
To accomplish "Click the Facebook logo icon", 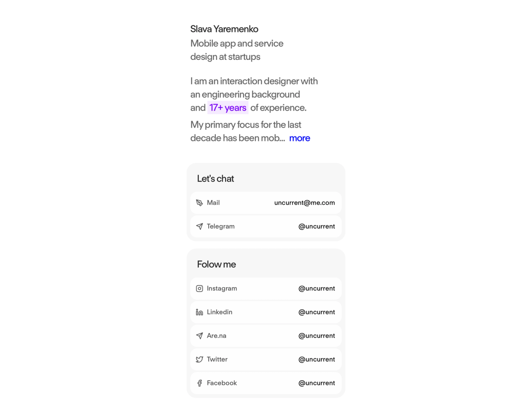I will (x=199, y=383).
